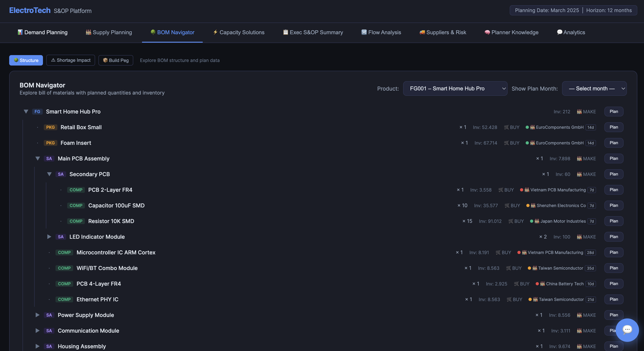
Task: Click the BOM Navigator tree icon
Action: 153,32
